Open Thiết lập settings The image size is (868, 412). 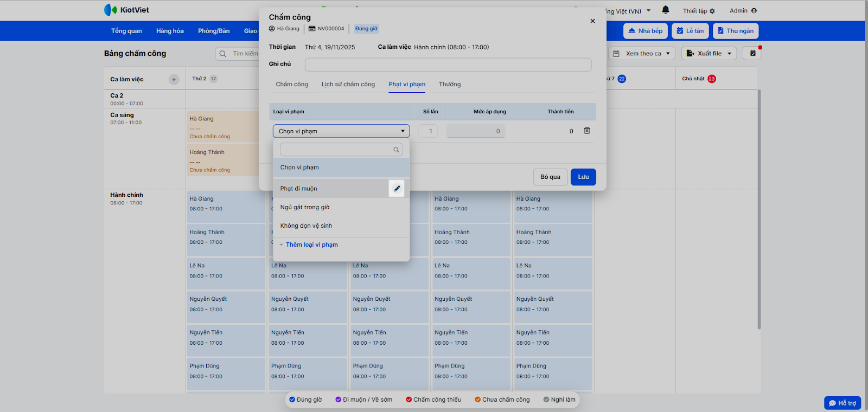coord(699,11)
